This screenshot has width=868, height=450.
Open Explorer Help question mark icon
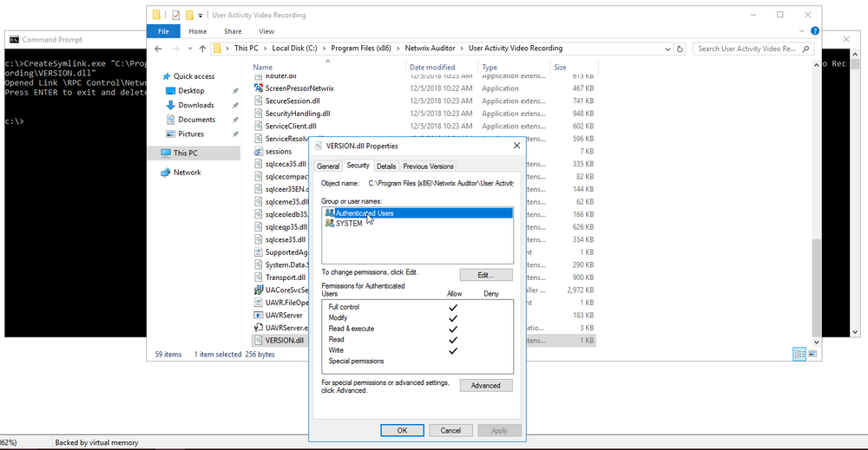point(815,31)
